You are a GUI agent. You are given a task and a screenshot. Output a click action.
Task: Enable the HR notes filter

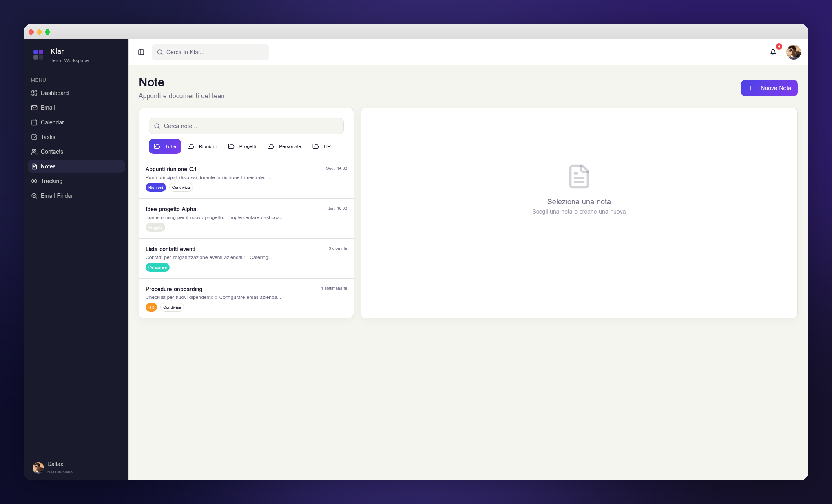[321, 146]
